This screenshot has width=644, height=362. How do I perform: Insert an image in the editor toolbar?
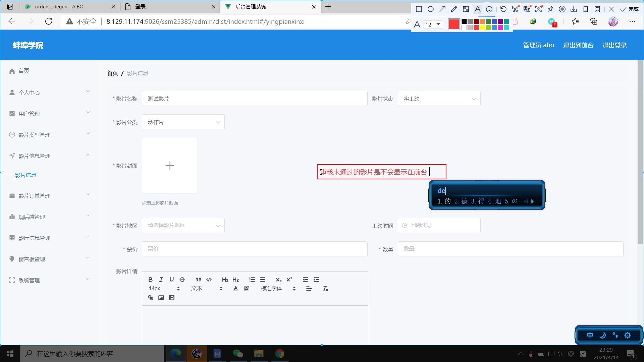161,298
